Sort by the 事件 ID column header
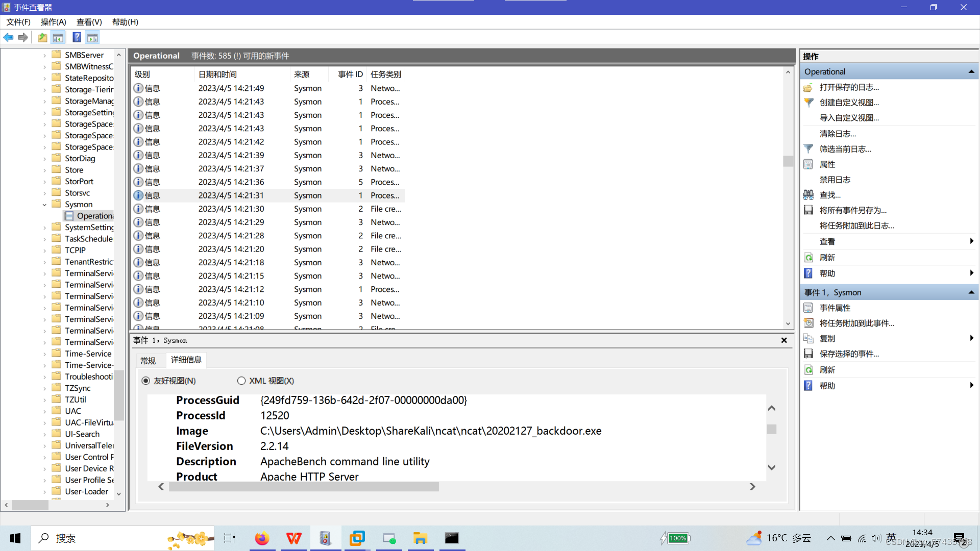980x551 pixels. click(348, 74)
